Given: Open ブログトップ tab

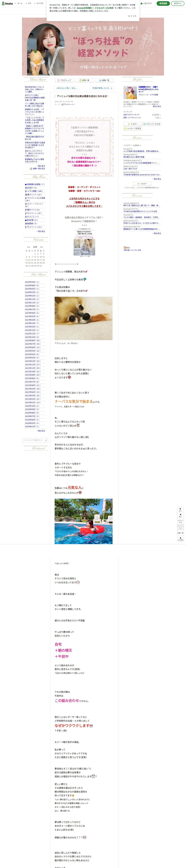Looking at the screenshot, I should click(64, 81).
